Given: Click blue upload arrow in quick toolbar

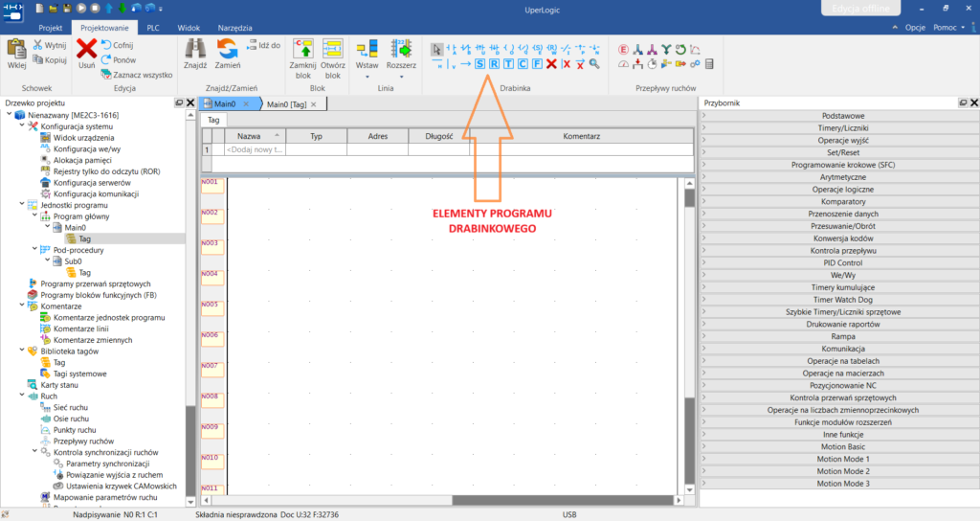Looking at the screenshot, I should 109,8.
